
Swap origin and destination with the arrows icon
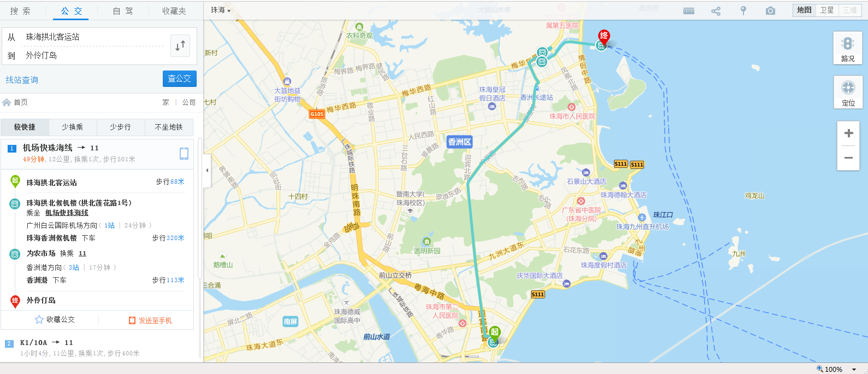click(x=180, y=46)
